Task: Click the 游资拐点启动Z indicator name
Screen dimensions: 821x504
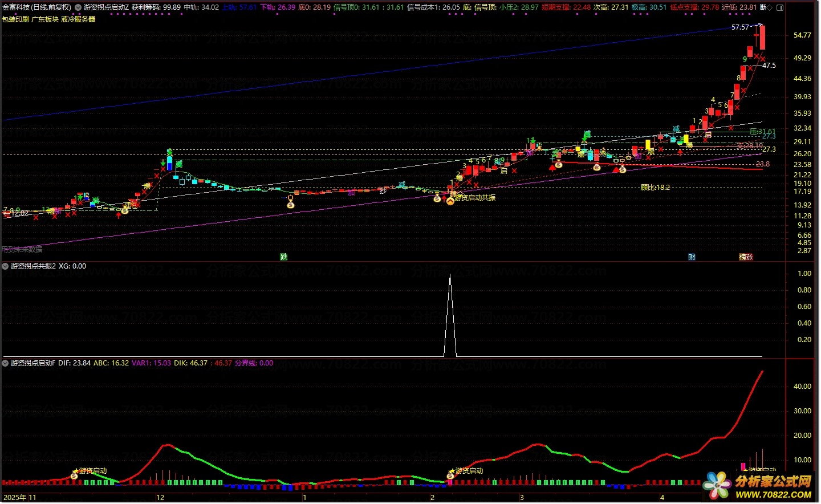Action: coord(106,7)
